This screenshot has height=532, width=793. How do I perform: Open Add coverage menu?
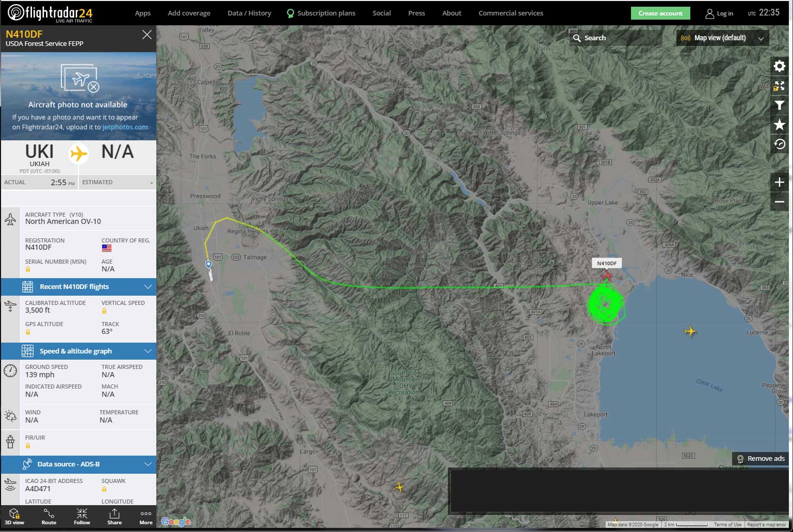(189, 13)
